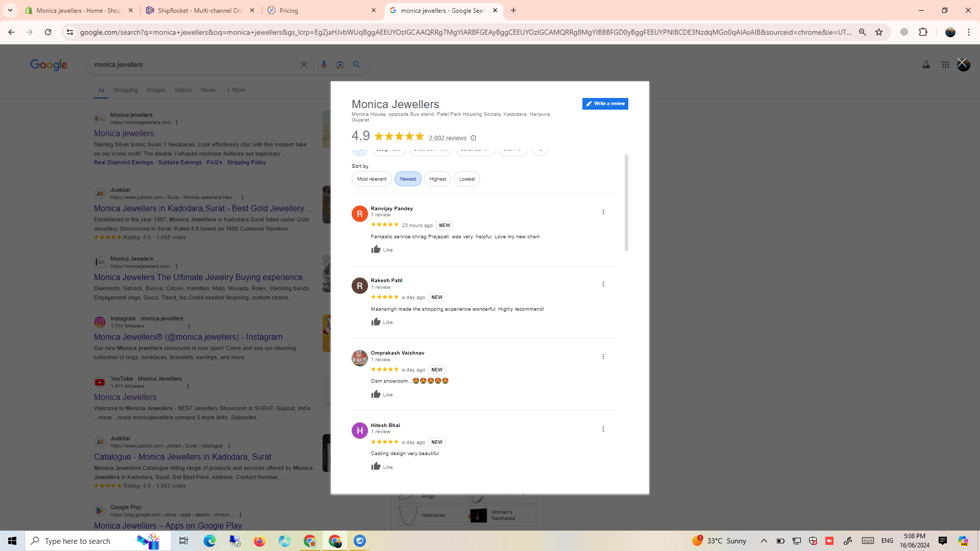Bookmark this page with the star icon

tap(879, 32)
